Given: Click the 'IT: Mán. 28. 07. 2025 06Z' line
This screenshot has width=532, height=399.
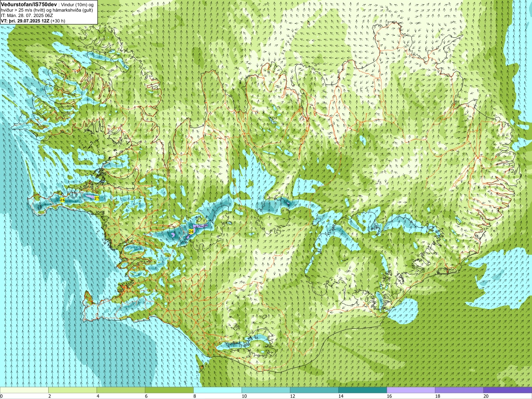Looking at the screenshot, I should (x=27, y=15).
